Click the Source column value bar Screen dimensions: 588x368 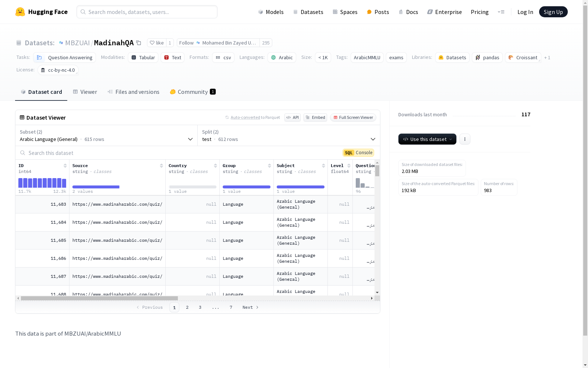pyautogui.click(x=96, y=187)
